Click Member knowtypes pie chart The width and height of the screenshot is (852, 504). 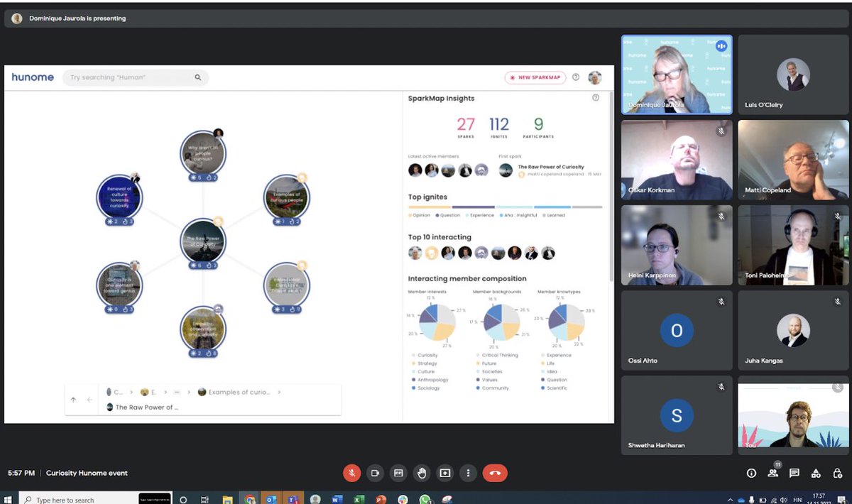pyautogui.click(x=567, y=322)
